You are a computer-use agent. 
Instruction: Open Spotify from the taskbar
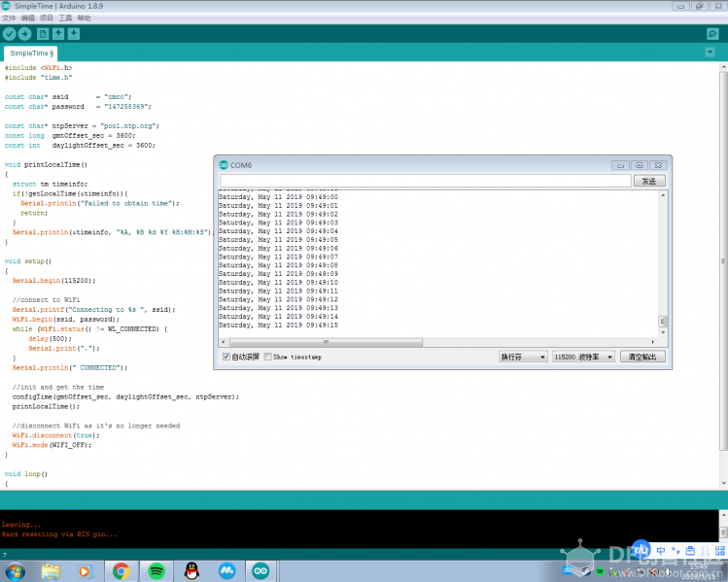coord(156,571)
